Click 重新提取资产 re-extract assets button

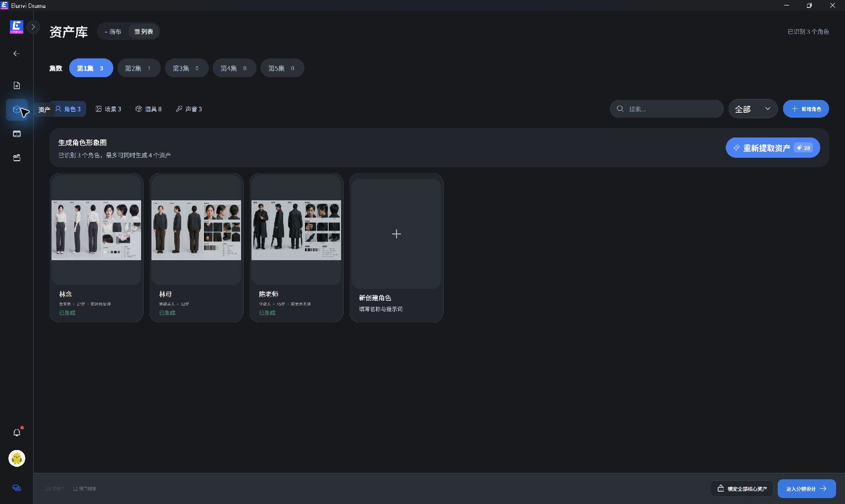(x=773, y=148)
